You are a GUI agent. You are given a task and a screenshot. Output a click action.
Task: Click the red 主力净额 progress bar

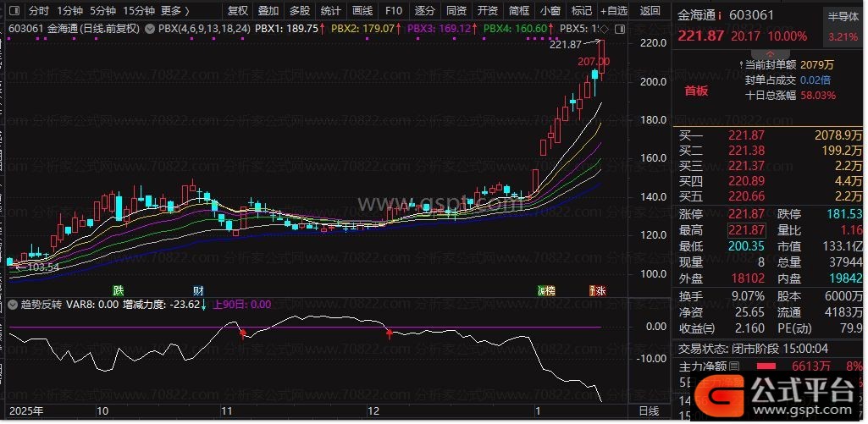(x=766, y=366)
